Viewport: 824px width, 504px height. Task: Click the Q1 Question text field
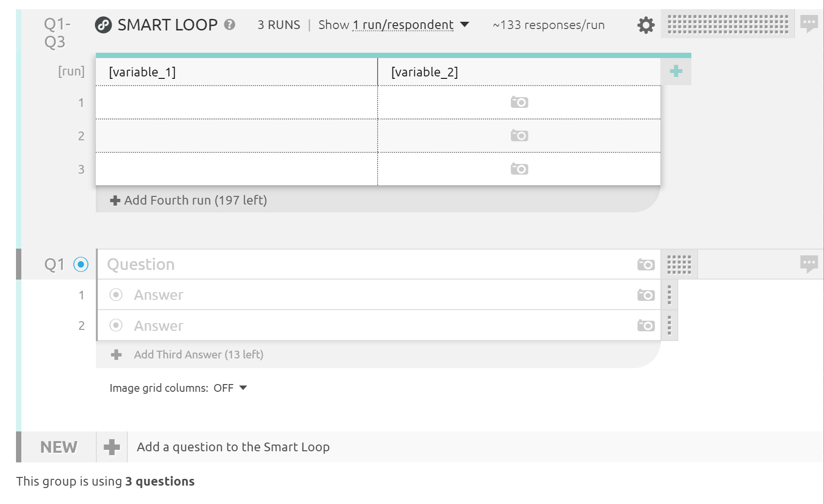tap(368, 265)
